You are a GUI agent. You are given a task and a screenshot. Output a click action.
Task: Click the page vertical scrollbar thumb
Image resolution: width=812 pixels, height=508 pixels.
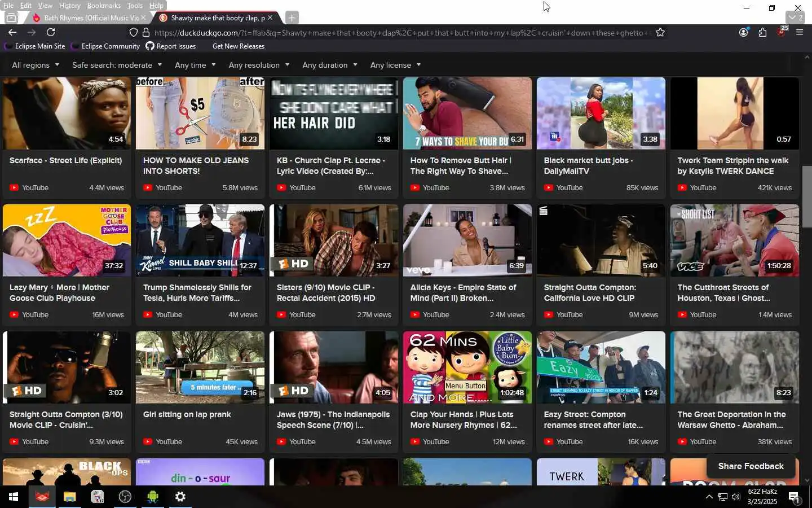pos(807,196)
